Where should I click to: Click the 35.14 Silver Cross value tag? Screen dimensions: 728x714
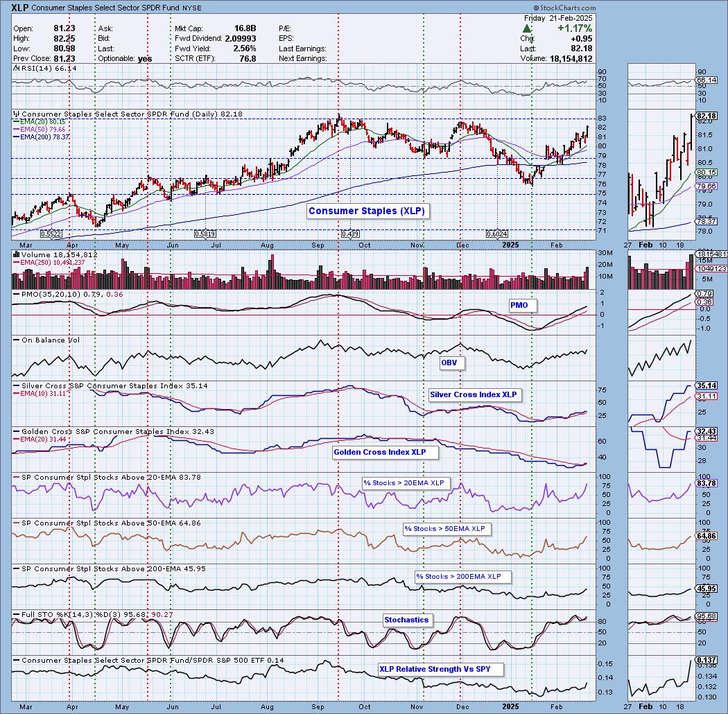coord(707,386)
